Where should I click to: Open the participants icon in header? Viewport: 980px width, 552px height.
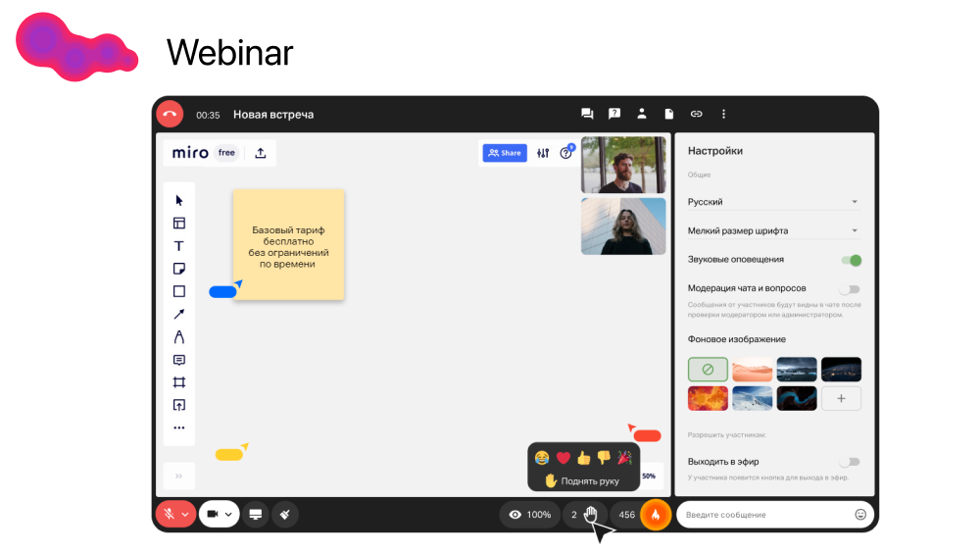[642, 114]
